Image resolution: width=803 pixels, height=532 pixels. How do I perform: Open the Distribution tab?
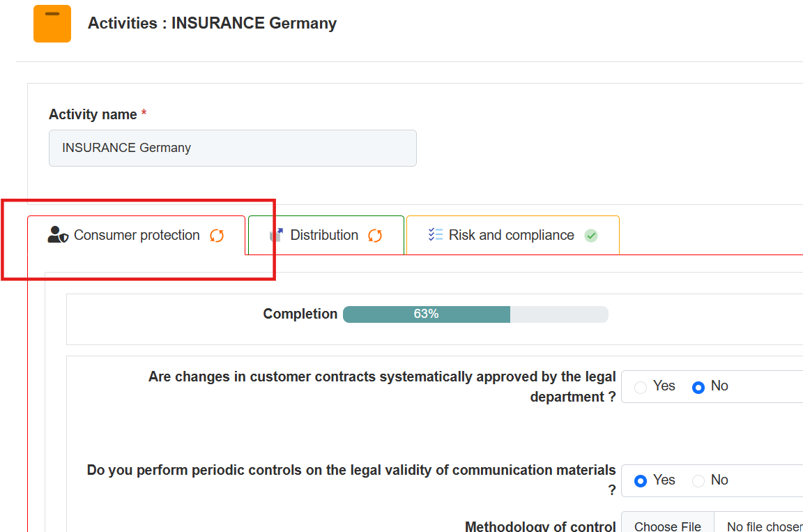[x=324, y=236]
